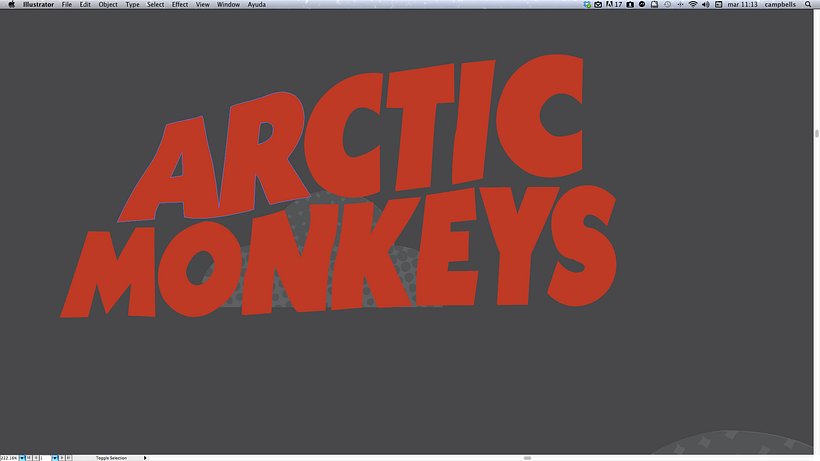Go to first artboard button
The width and height of the screenshot is (820, 461).
(x=29, y=458)
